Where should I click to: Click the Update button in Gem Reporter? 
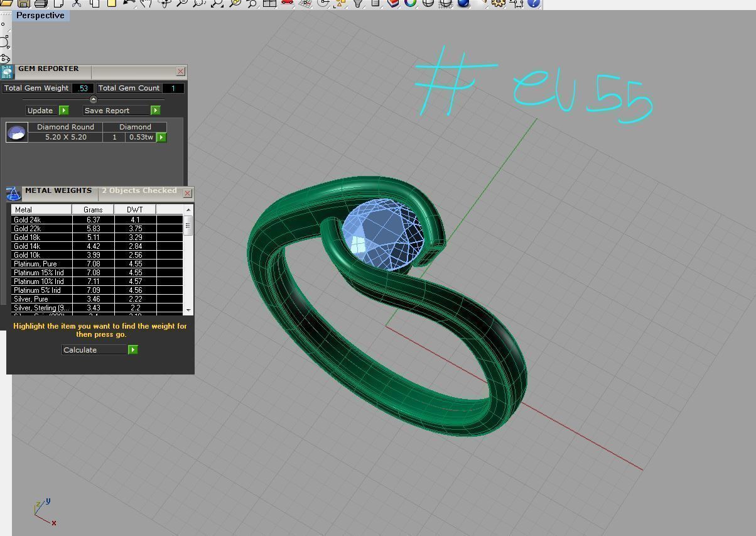(42, 111)
